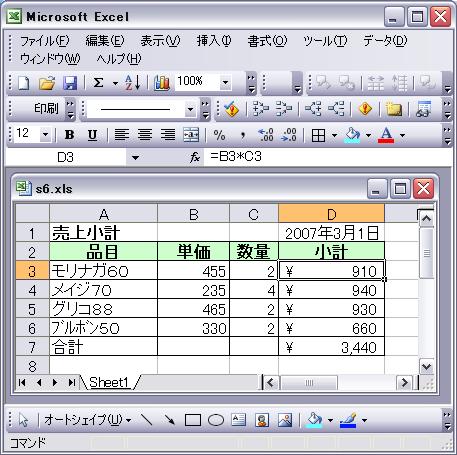Screen dimensions: 457x455
Task: Select the Oval drawing tool
Action: tap(216, 420)
